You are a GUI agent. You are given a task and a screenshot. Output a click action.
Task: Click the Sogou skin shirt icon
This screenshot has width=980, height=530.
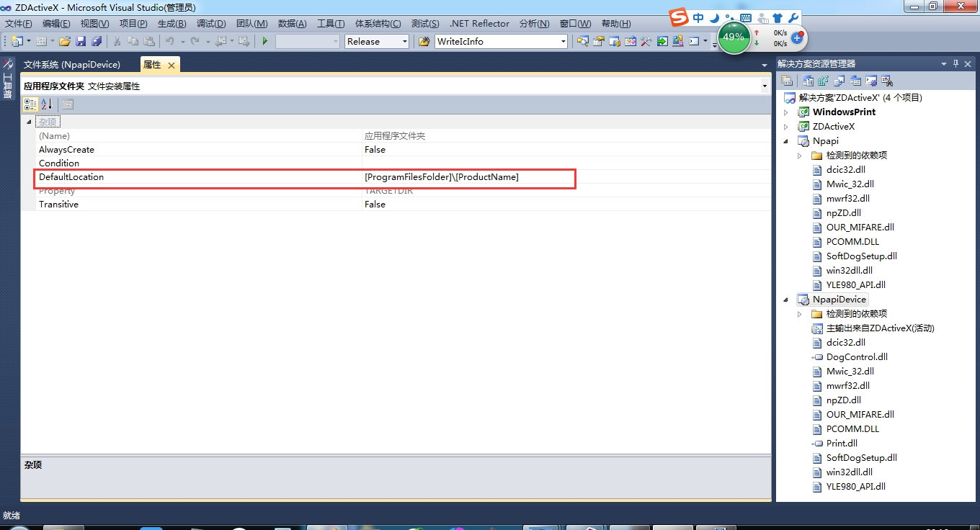[778, 18]
